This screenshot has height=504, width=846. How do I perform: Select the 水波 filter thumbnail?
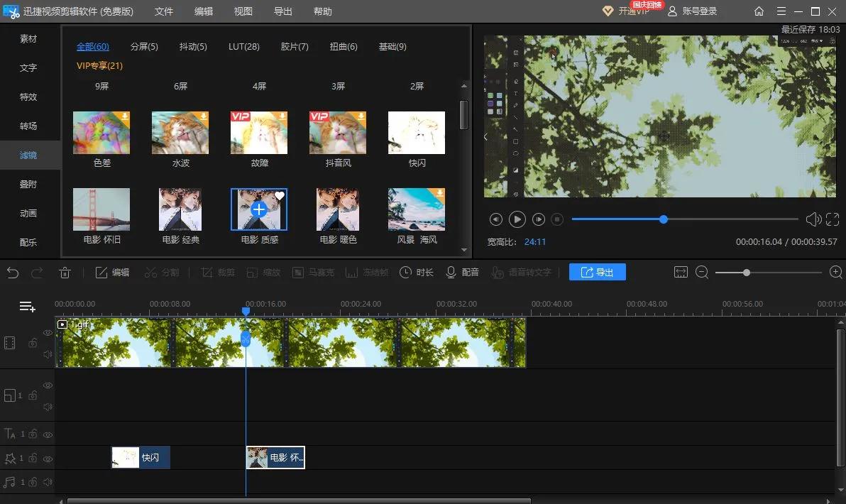[x=180, y=133]
